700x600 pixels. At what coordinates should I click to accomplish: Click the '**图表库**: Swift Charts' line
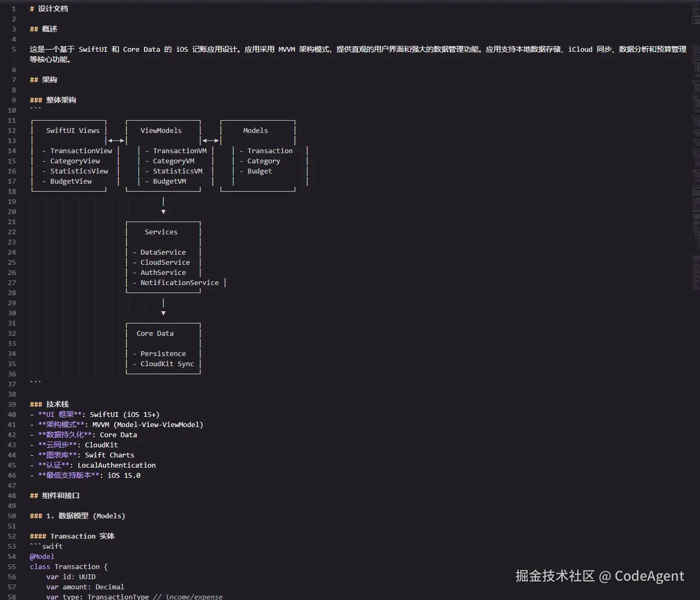click(82, 455)
